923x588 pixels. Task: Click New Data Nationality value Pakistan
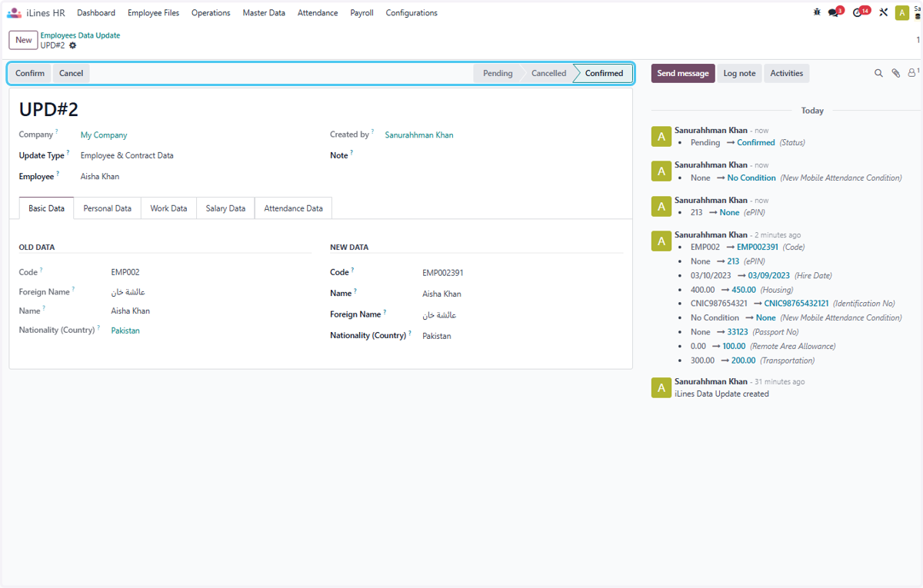pyautogui.click(x=437, y=336)
